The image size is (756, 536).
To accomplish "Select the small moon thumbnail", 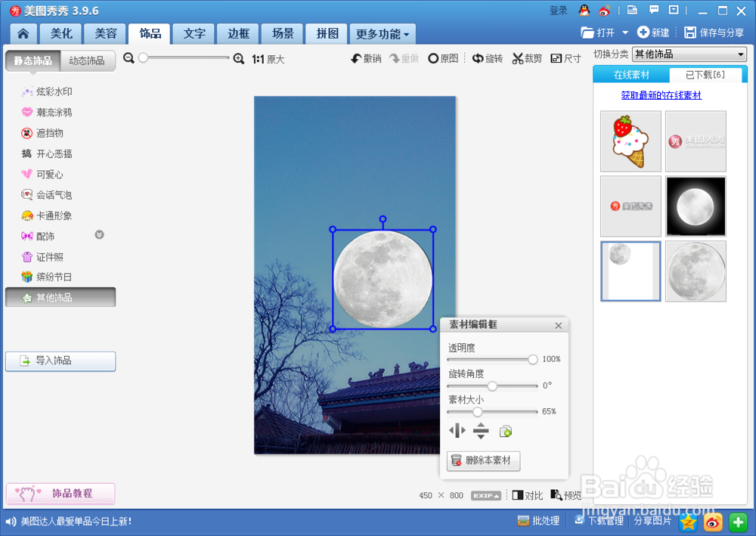I will pyautogui.click(x=631, y=271).
